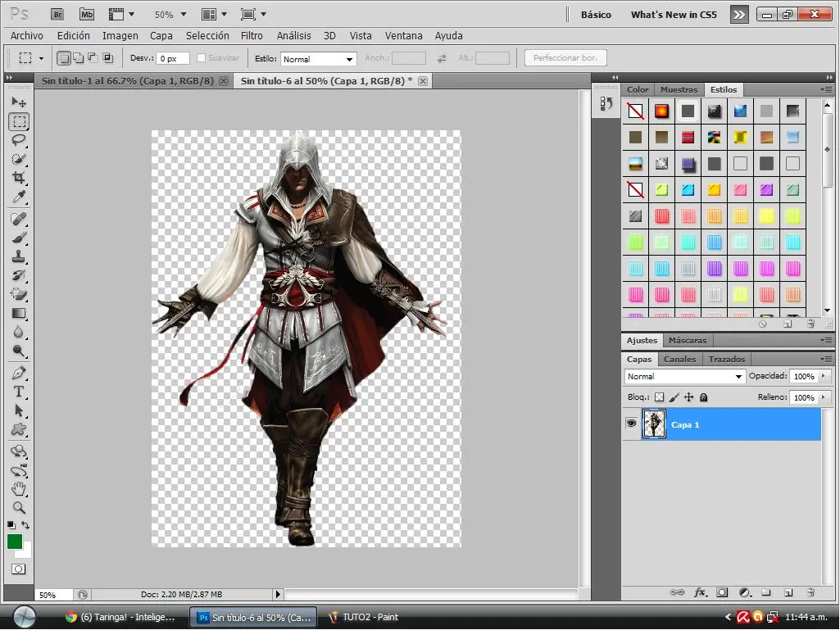840x630 pixels.
Task: Click the Perfeccionar borde button
Action: (x=565, y=58)
